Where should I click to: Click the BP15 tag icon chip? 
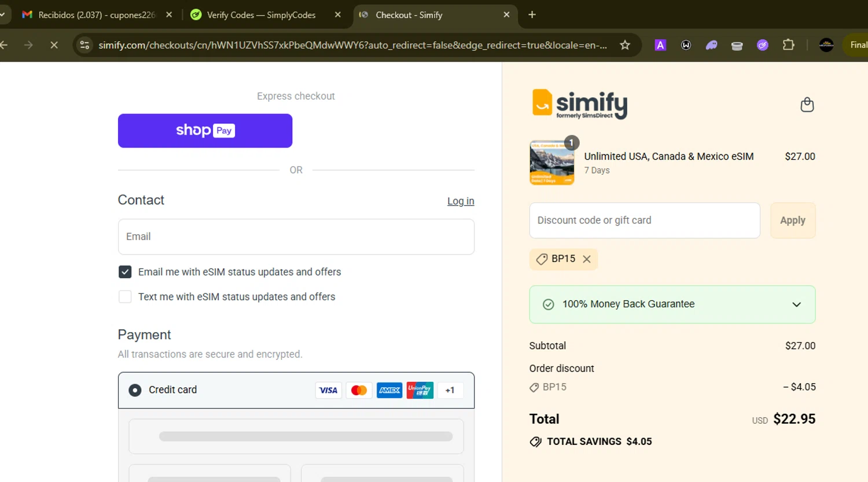pos(542,259)
